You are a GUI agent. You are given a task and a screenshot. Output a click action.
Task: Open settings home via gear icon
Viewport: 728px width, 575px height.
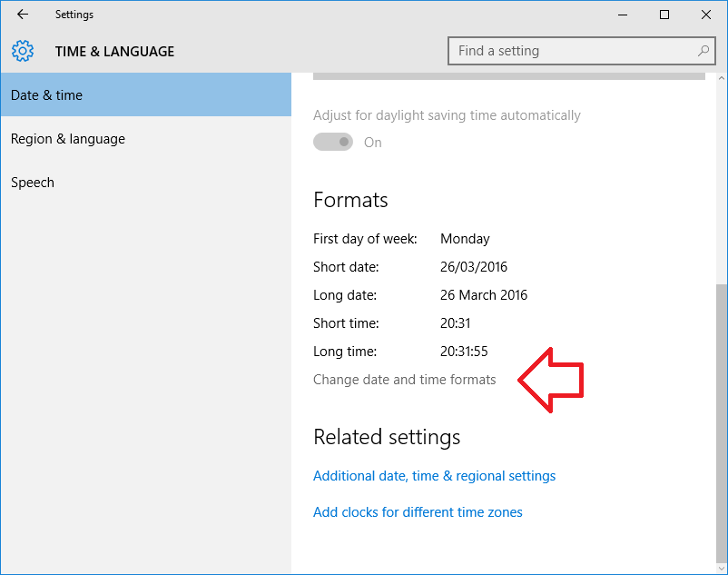[23, 51]
